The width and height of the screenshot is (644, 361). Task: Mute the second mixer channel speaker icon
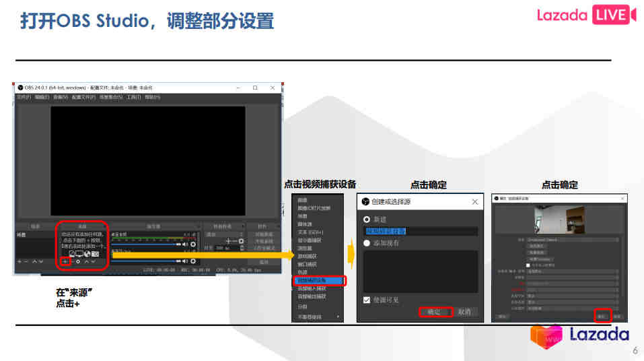(x=185, y=261)
